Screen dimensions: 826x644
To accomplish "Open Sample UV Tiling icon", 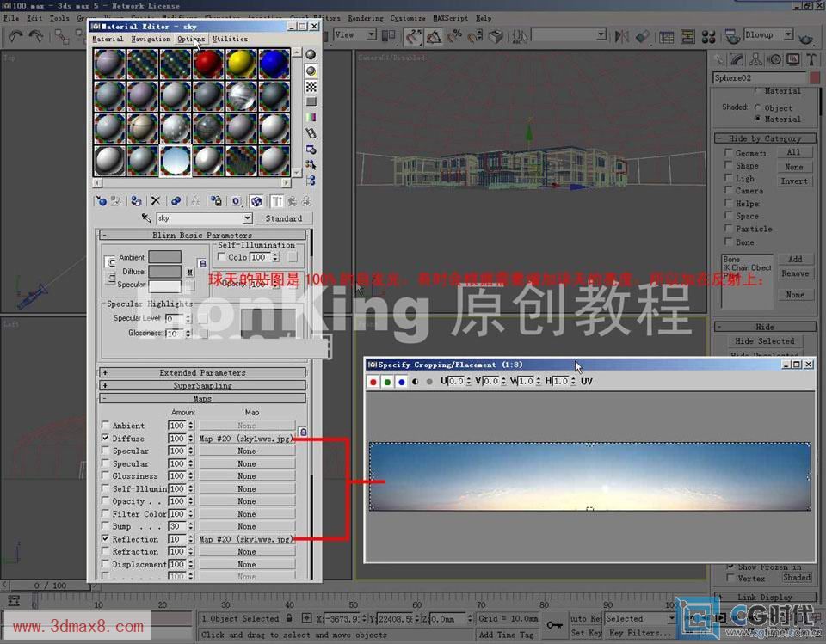I will point(311,101).
